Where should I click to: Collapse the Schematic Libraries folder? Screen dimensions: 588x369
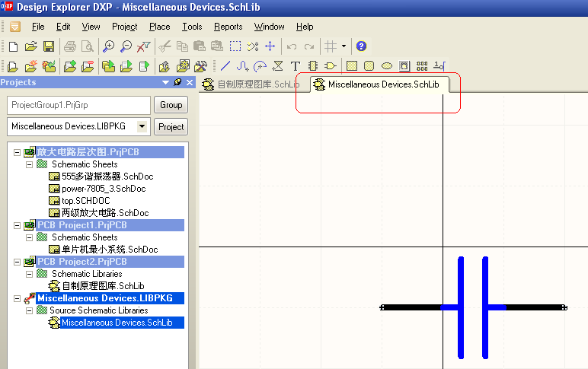[29, 274]
